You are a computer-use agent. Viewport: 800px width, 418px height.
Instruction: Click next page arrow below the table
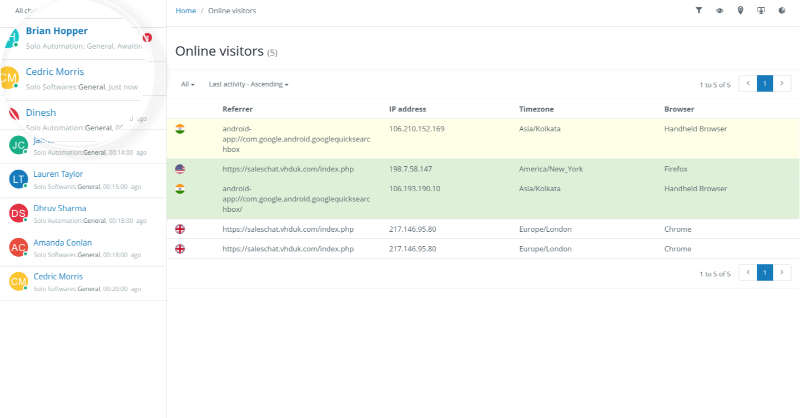point(782,273)
